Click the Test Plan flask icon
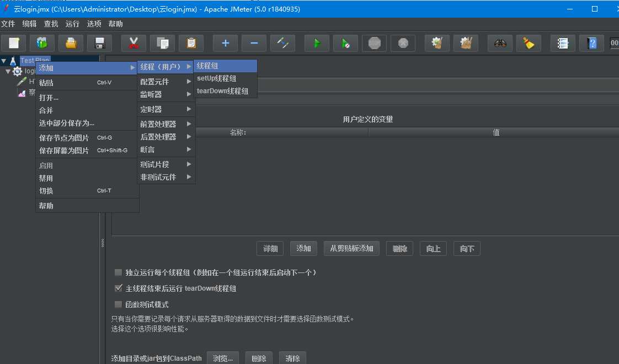The image size is (619, 364). point(13,61)
